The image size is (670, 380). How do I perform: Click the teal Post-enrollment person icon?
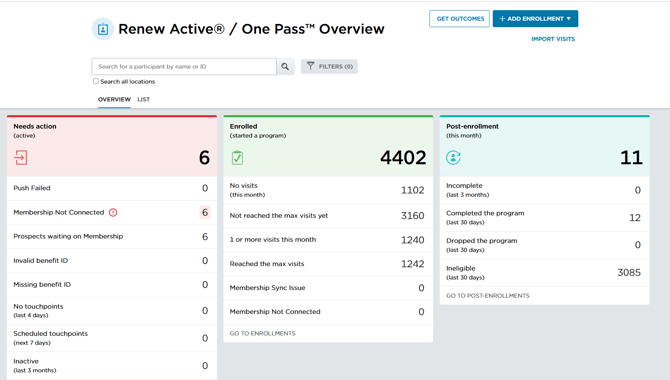453,158
